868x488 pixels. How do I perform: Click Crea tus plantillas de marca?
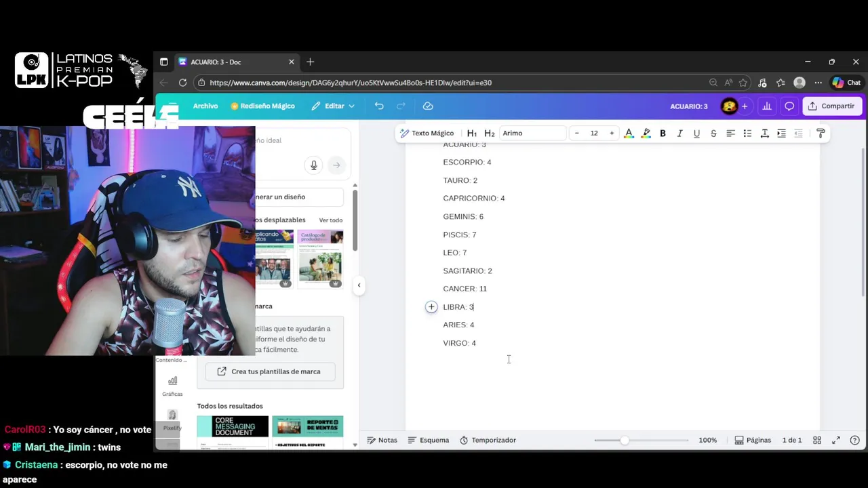pos(270,371)
